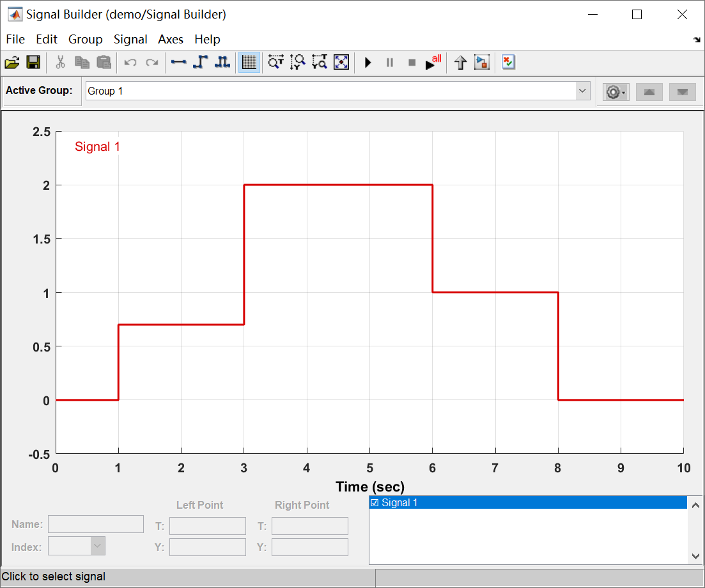
Task: Start simulation with the play button
Action: (368, 62)
